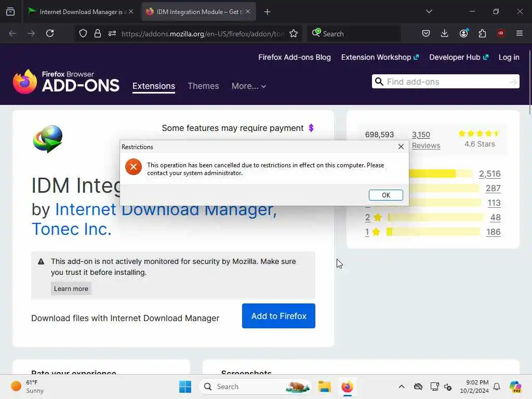Viewport: 532px width, 399px height.
Task: Open the Firefox Add-ons Blog link
Action: click(294, 57)
